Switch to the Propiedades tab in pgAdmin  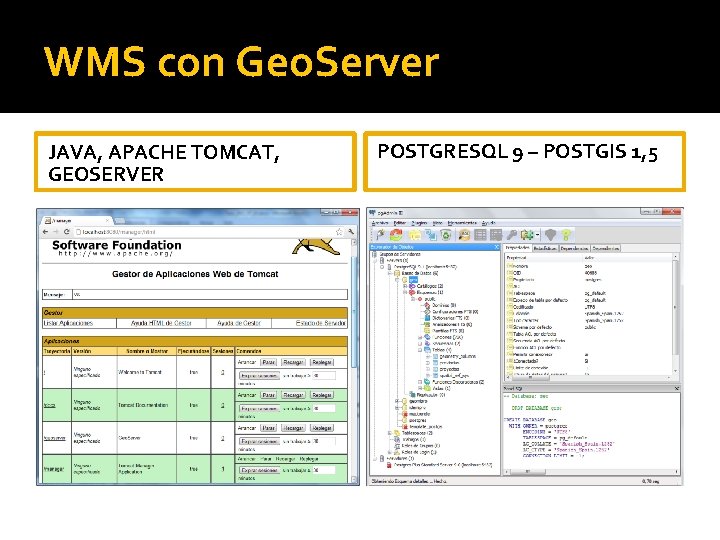pos(518,248)
